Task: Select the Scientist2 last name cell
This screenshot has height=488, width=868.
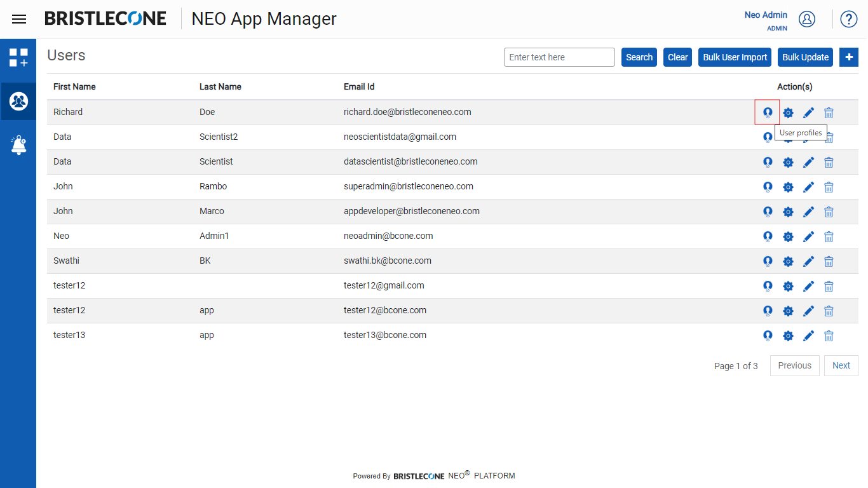Action: point(219,137)
